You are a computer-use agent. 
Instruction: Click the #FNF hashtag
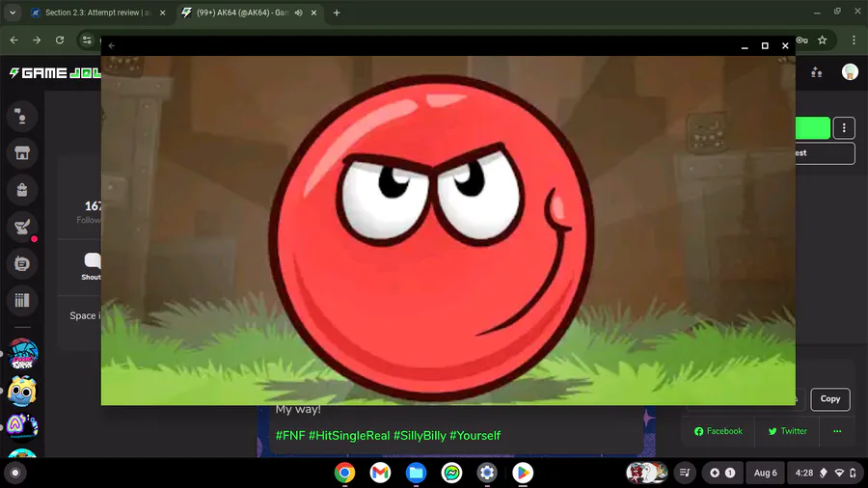[x=290, y=435]
